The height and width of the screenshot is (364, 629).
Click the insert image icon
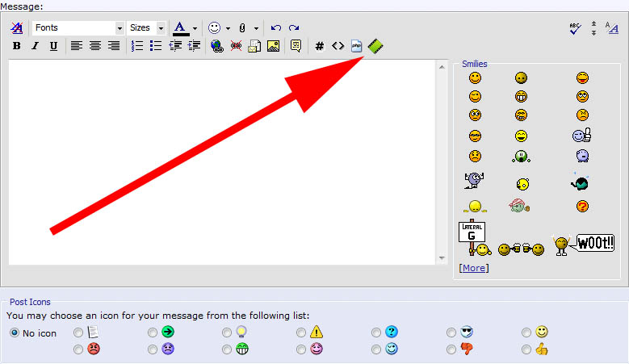(274, 46)
